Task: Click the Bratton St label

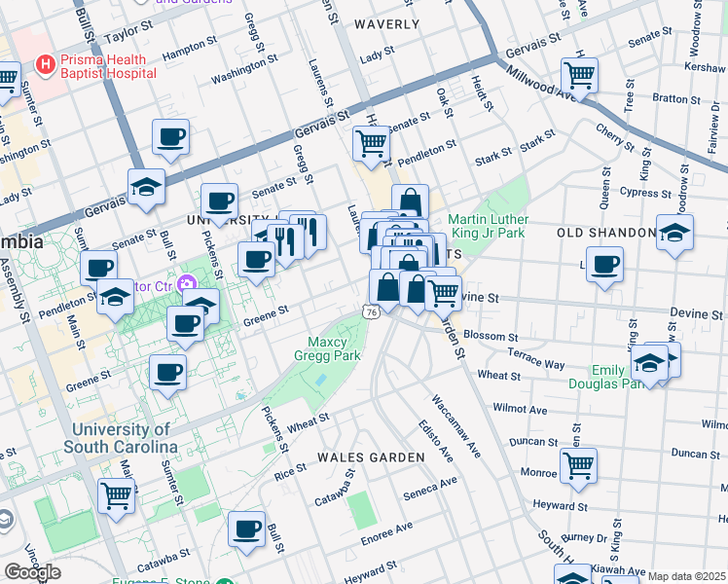Action: (x=676, y=99)
